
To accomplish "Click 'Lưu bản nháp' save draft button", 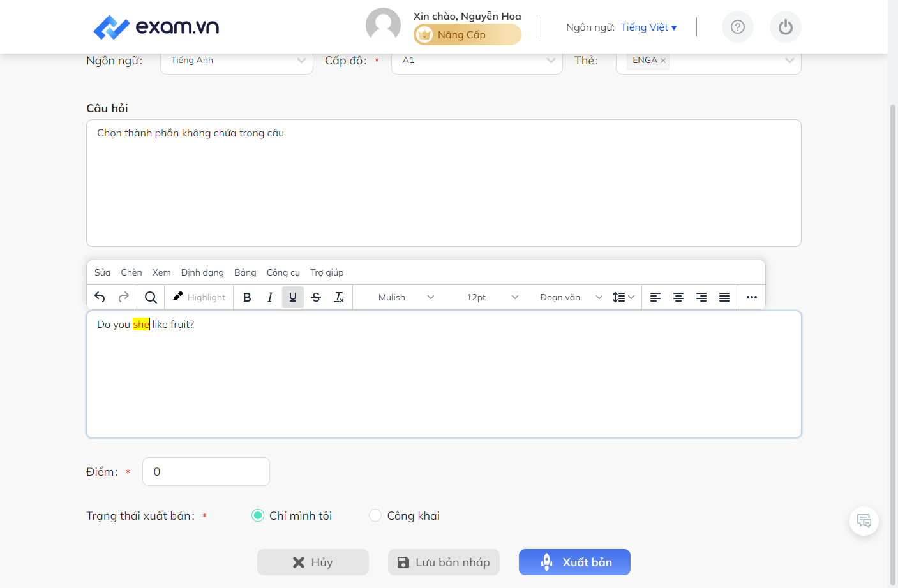I will 444,562.
